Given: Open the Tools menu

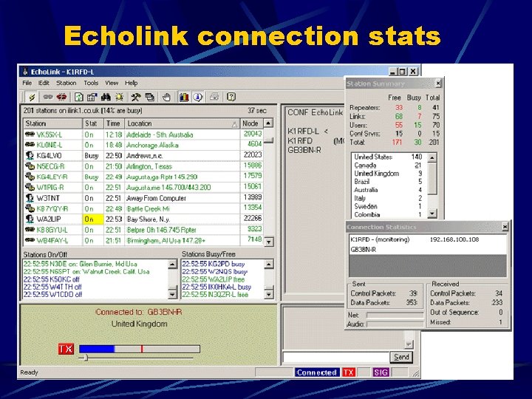Looking at the screenshot, I should pyautogui.click(x=91, y=83).
